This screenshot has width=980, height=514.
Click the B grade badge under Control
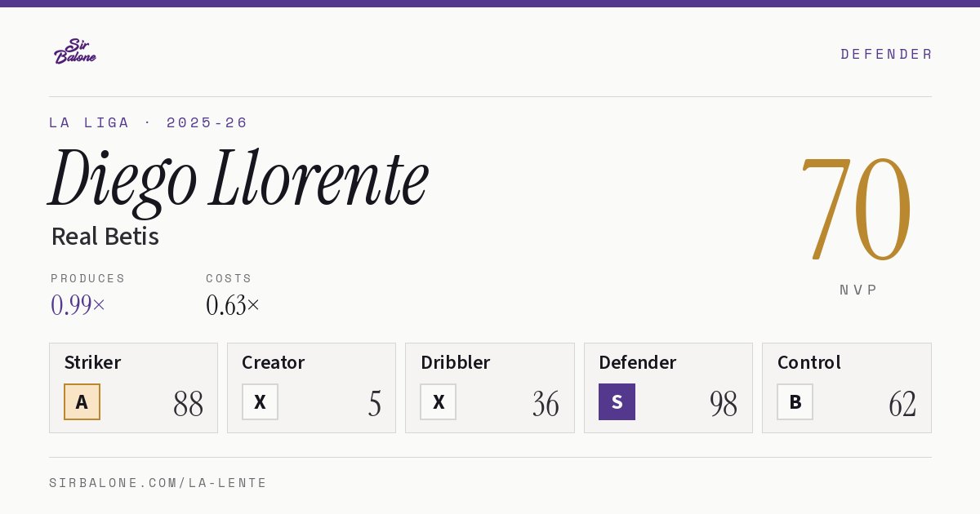pos(795,402)
